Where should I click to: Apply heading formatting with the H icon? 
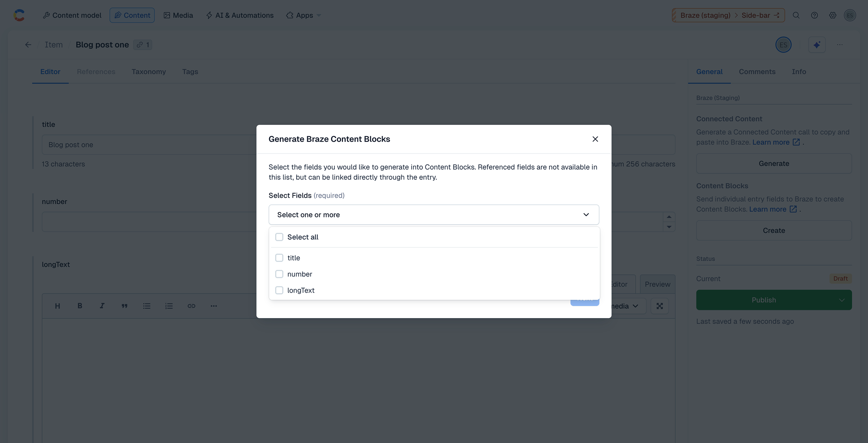(57, 306)
